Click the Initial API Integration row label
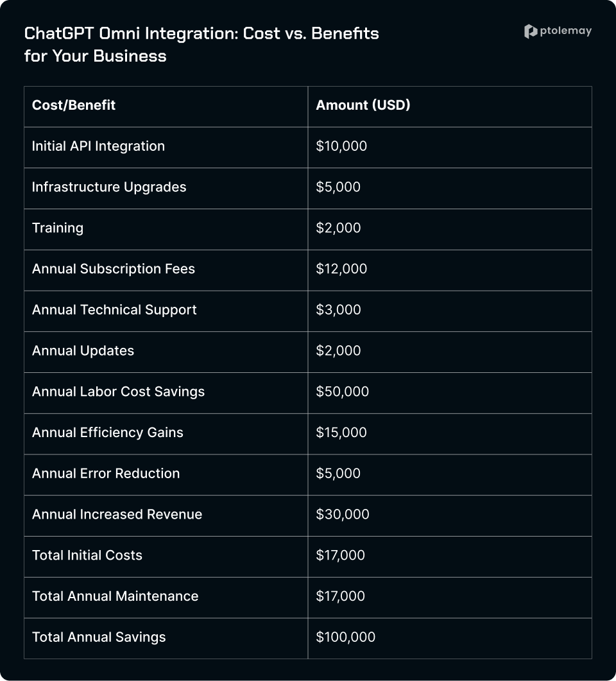 pyautogui.click(x=99, y=146)
